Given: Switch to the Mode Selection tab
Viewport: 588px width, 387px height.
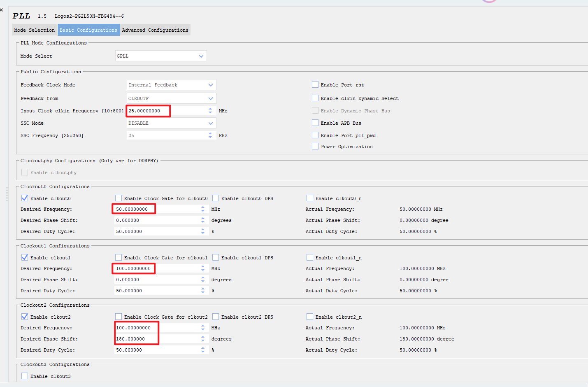Looking at the screenshot, I should click(x=34, y=30).
